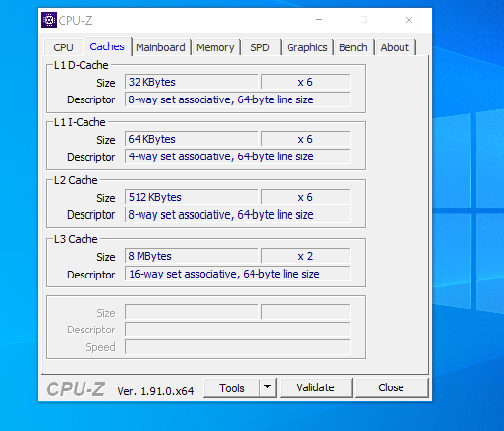Open the SPD tab
This screenshot has width=504, height=431.
click(x=260, y=47)
